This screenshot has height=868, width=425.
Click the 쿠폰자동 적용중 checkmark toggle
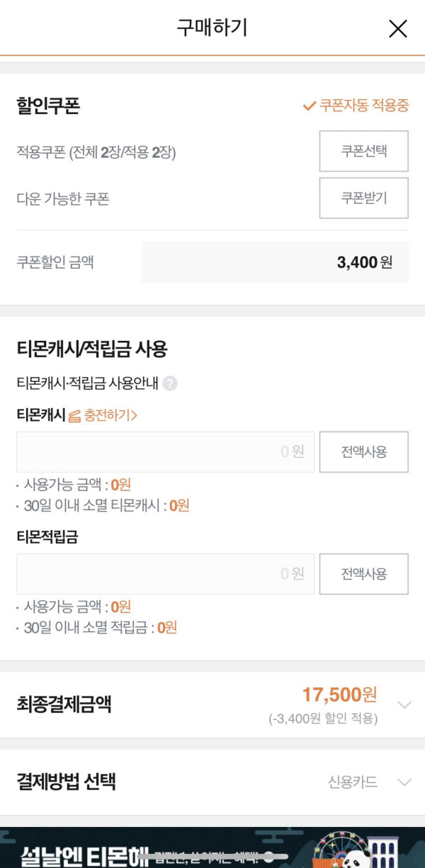[x=309, y=106]
